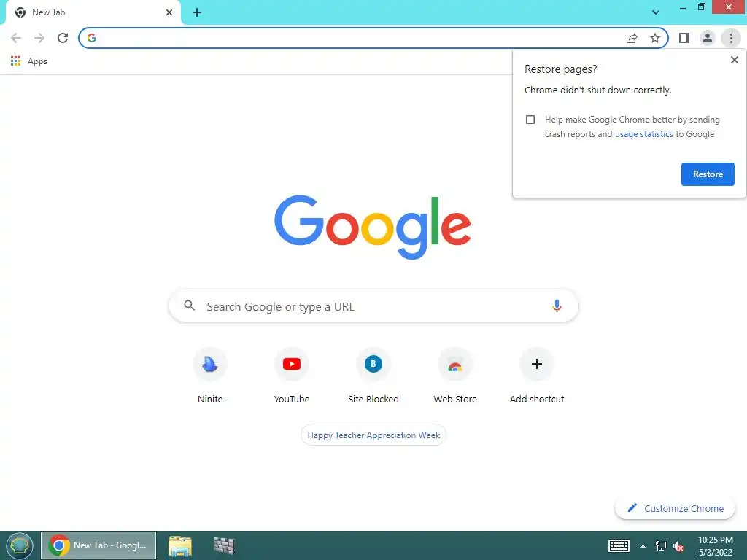Click Chrome New Tab taskbar button
The width and height of the screenshot is (747, 560).
(98, 545)
